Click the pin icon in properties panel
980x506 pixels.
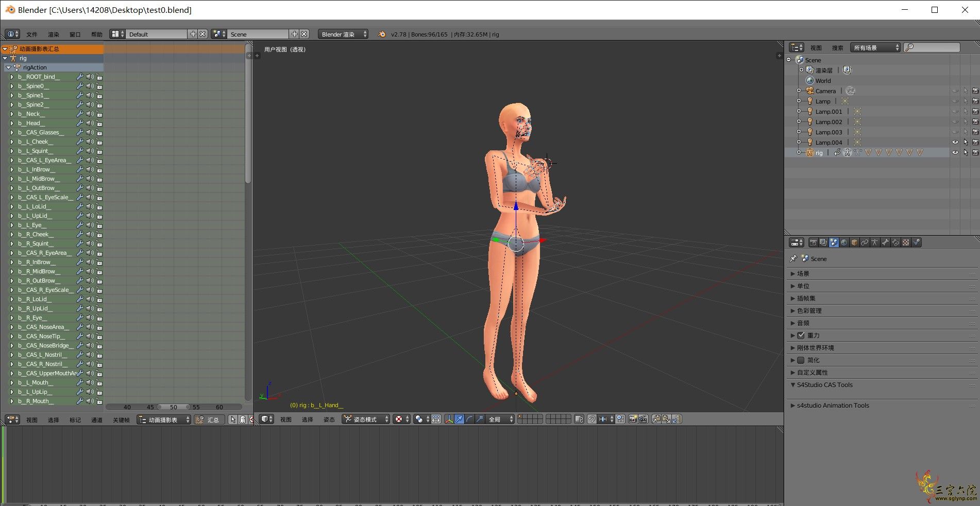click(x=793, y=258)
